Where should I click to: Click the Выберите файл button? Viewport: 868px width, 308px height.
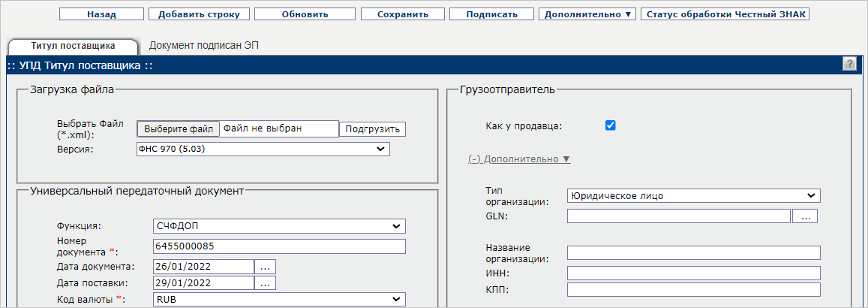[x=179, y=128]
